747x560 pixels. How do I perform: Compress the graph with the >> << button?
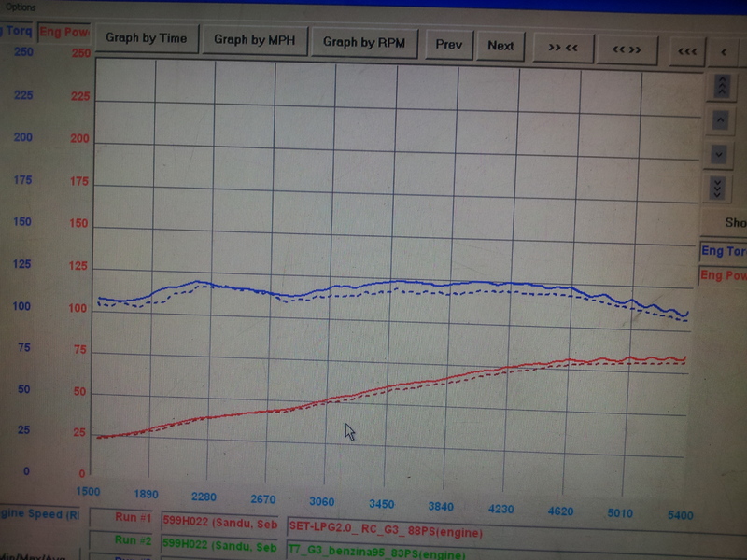click(563, 48)
